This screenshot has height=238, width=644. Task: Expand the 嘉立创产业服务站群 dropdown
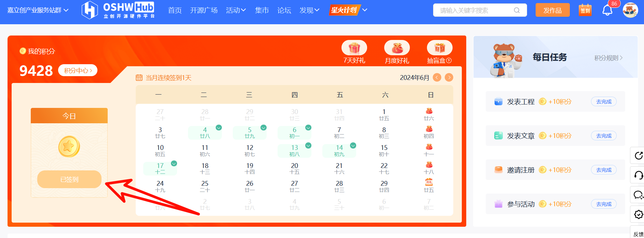pyautogui.click(x=38, y=10)
